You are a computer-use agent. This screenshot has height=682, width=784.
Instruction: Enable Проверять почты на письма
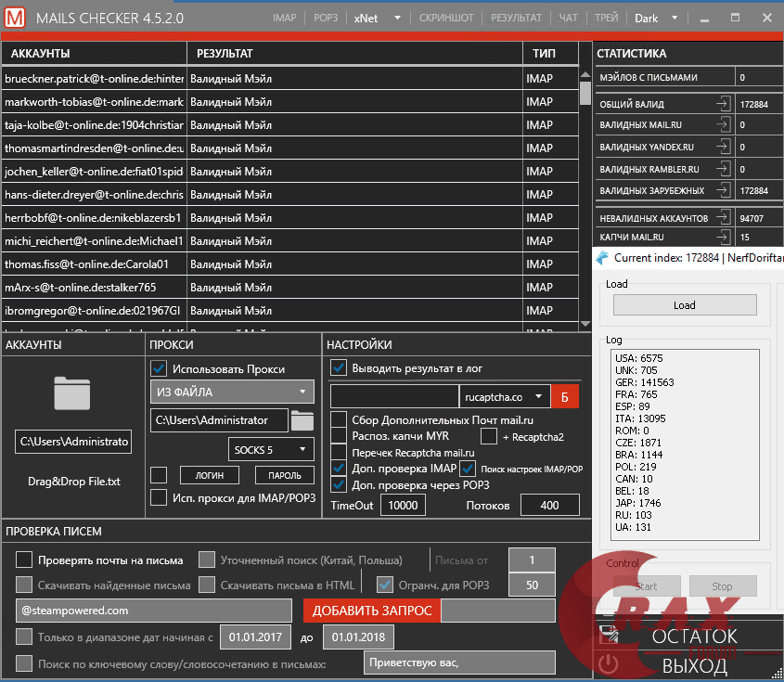(23, 560)
